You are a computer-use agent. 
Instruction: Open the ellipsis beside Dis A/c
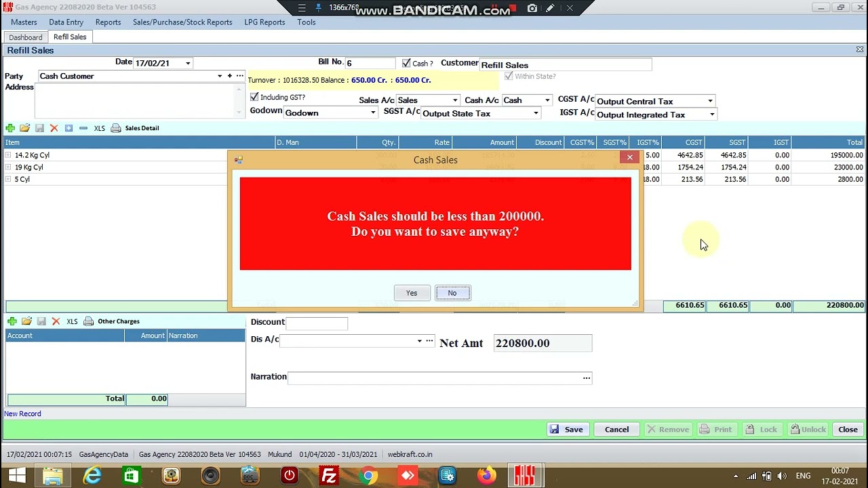429,341
